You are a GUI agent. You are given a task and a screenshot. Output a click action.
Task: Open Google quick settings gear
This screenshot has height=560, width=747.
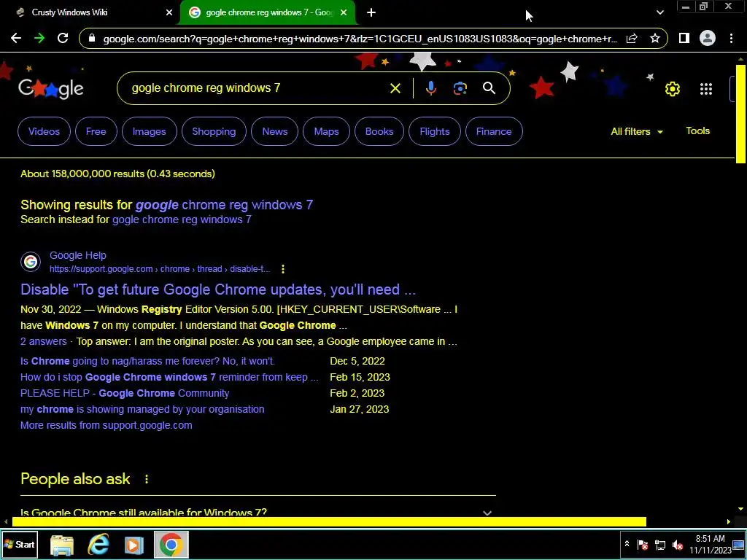click(x=672, y=88)
